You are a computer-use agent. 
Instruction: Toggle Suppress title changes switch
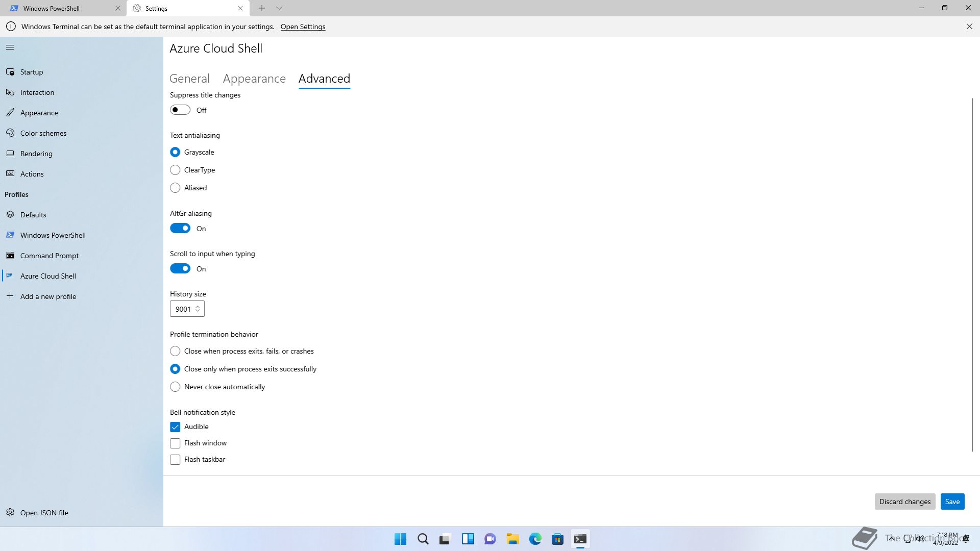point(180,110)
